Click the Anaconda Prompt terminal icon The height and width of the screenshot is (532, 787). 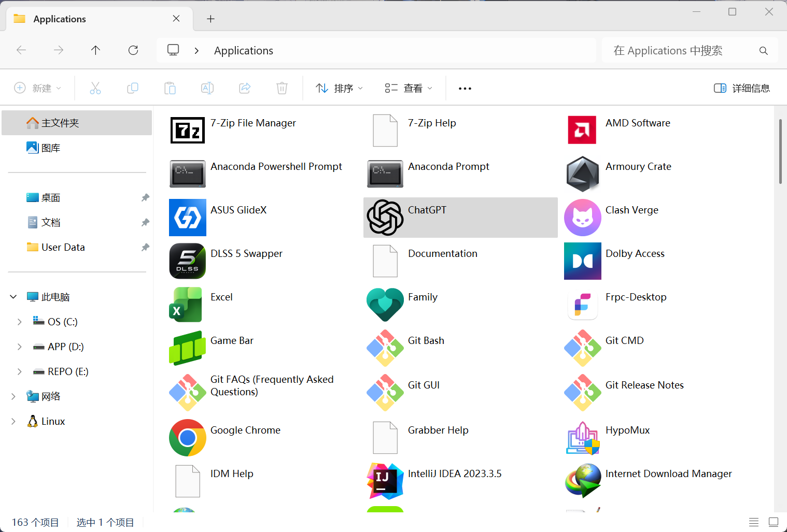point(385,174)
